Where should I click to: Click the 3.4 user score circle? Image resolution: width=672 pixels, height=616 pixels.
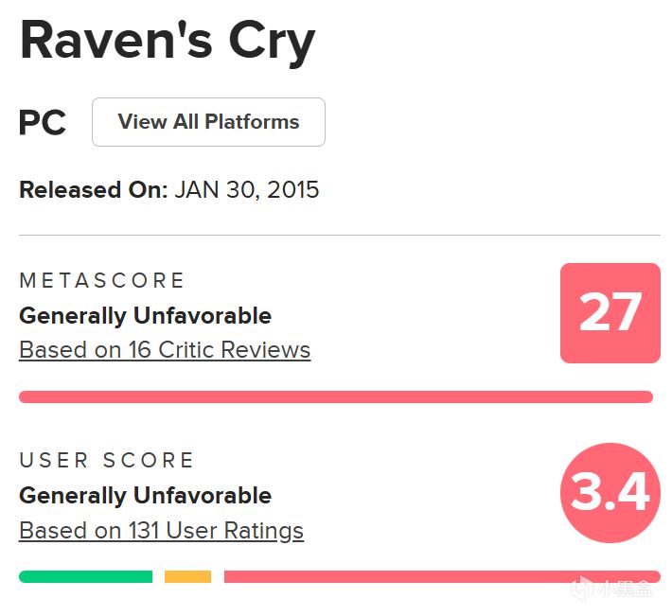coord(610,493)
